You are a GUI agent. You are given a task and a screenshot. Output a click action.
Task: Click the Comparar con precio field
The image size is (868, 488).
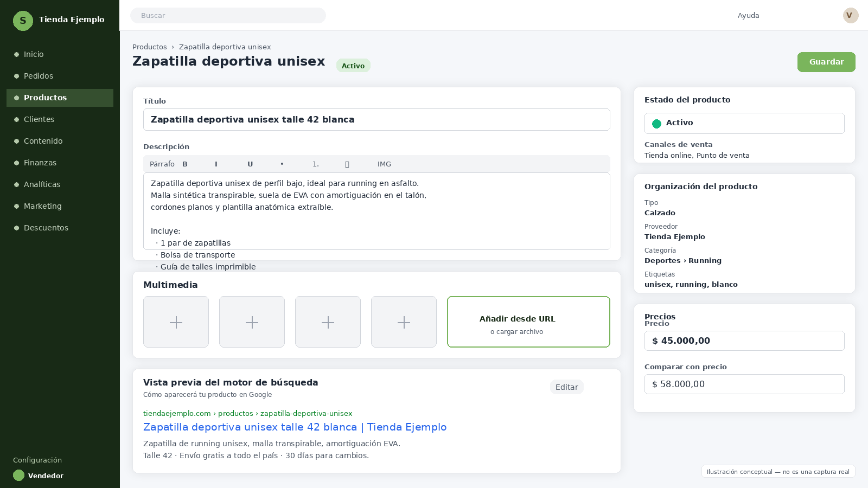pyautogui.click(x=744, y=384)
